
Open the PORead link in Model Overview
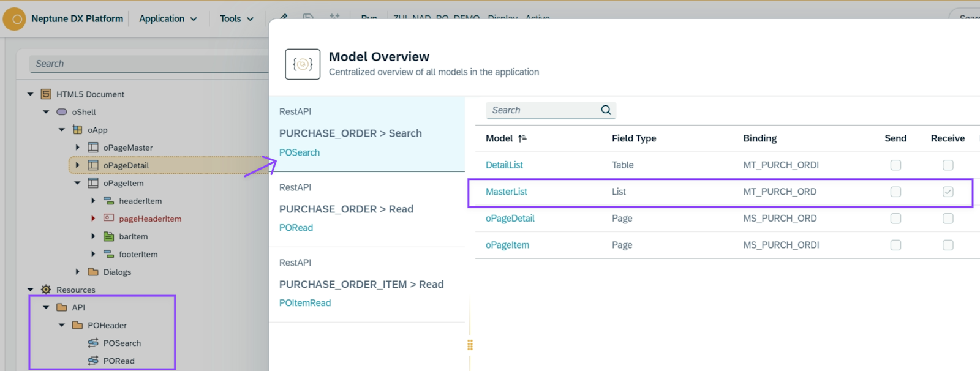pyautogui.click(x=296, y=228)
